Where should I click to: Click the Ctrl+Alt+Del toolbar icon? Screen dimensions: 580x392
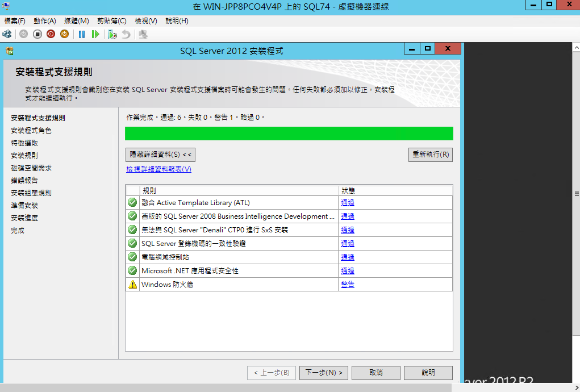point(7,35)
